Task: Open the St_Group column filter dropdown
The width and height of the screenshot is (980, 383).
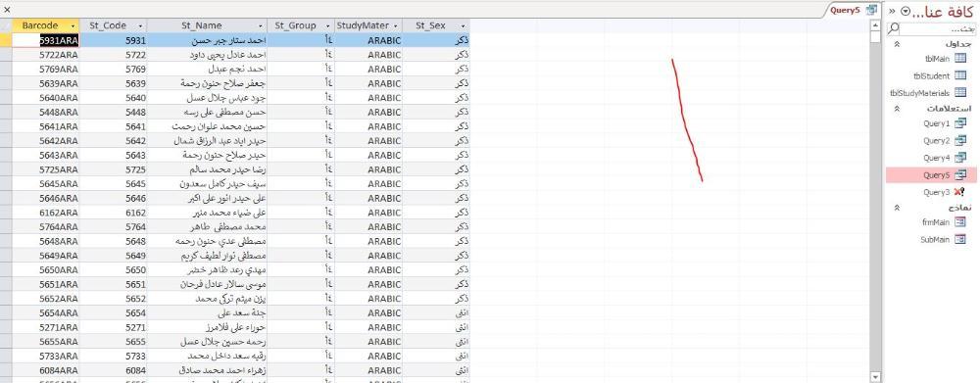Action: click(x=327, y=25)
